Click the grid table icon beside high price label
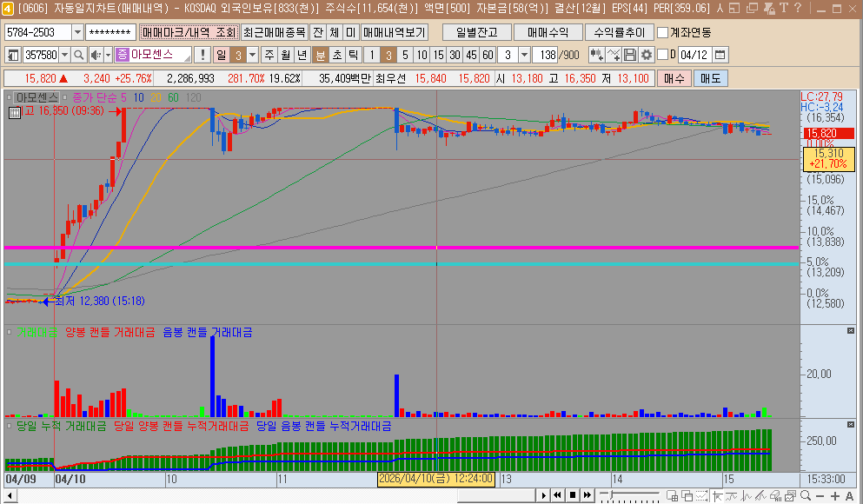 coord(15,113)
